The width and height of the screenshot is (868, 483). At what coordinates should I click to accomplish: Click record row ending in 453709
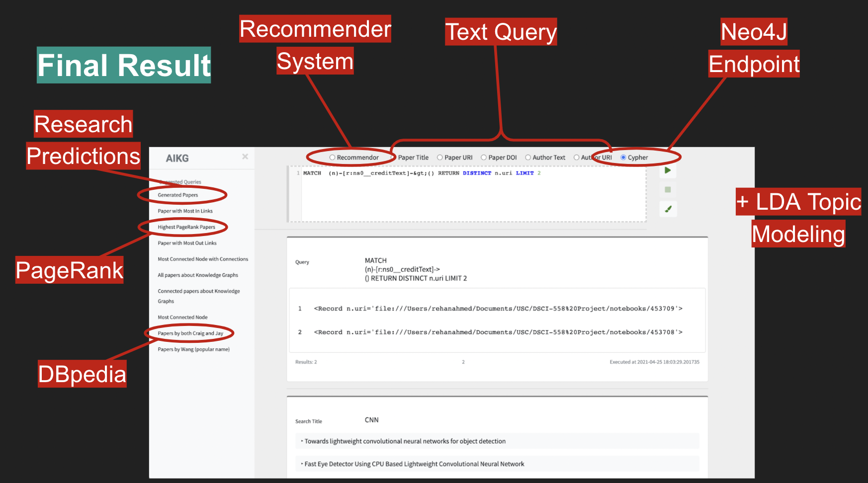497,309
